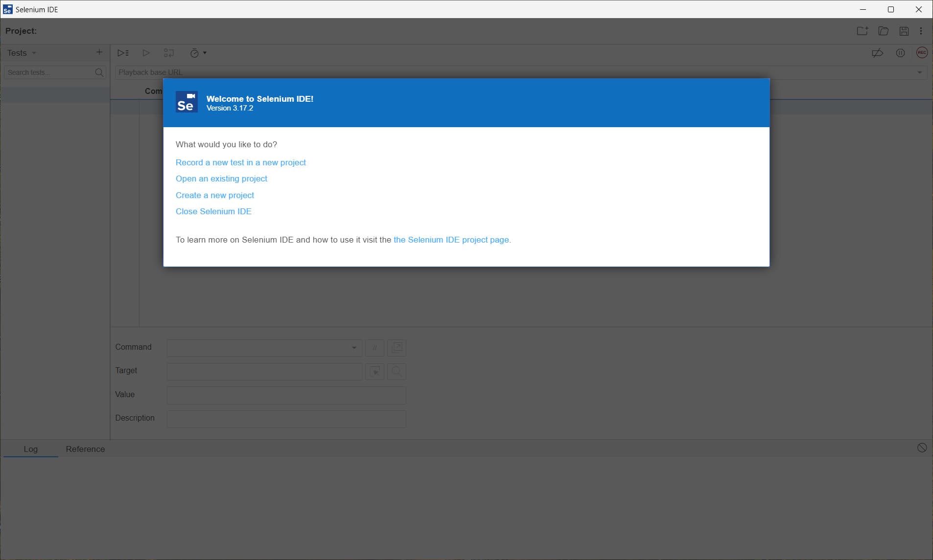Screen dimensions: 933x560
Task: Start recording with REC button
Action: (922, 52)
